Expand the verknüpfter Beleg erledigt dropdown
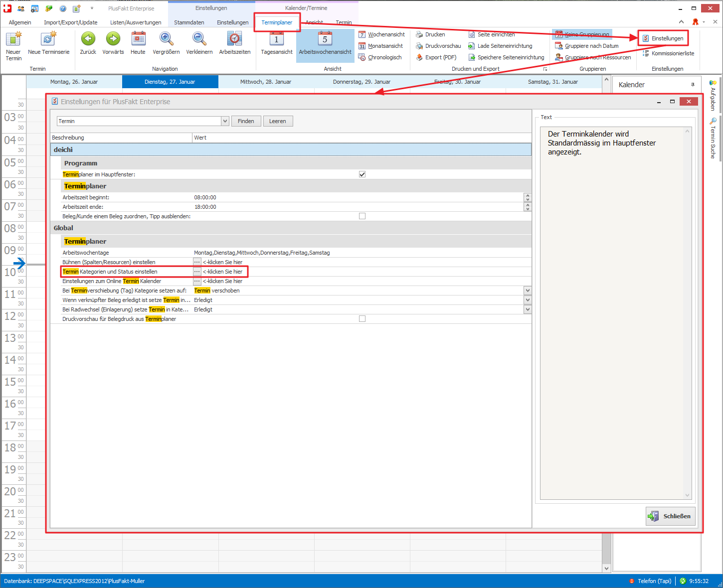The height and width of the screenshot is (588, 723). (x=528, y=300)
